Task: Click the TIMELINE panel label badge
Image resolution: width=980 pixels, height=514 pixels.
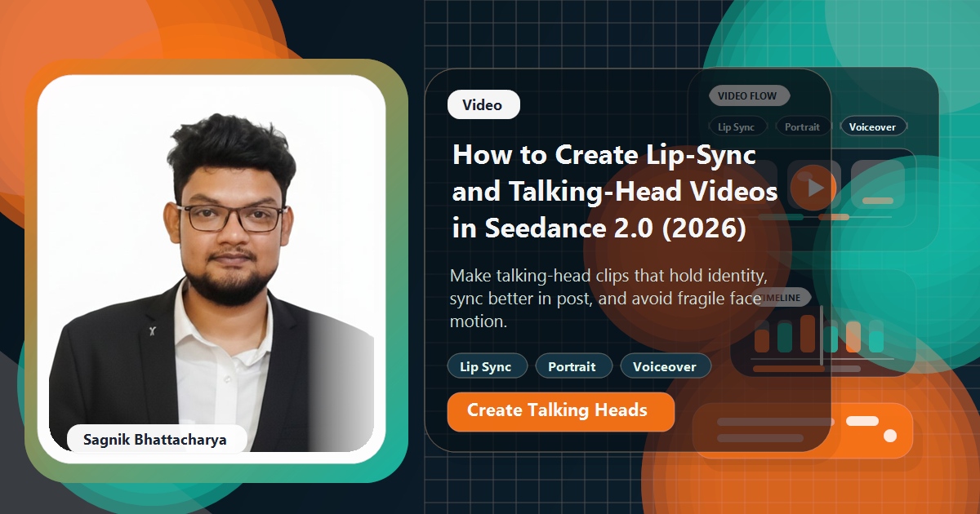Action: pos(782,297)
